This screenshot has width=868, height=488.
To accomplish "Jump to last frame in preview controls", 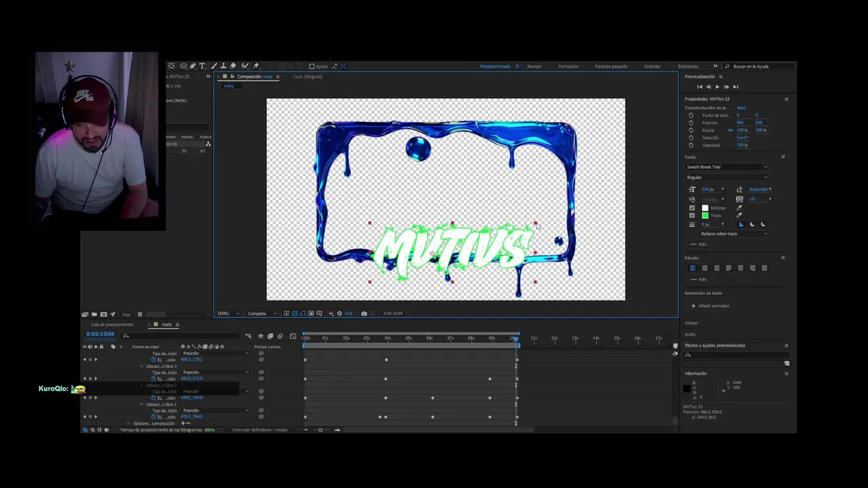I will tap(735, 87).
